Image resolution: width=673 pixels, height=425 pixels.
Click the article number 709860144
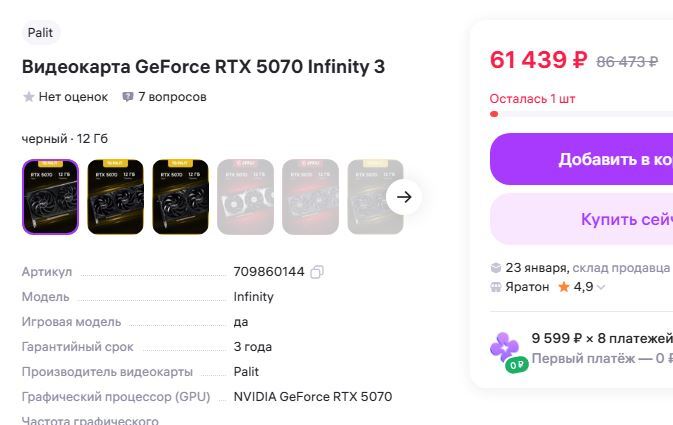point(268,271)
